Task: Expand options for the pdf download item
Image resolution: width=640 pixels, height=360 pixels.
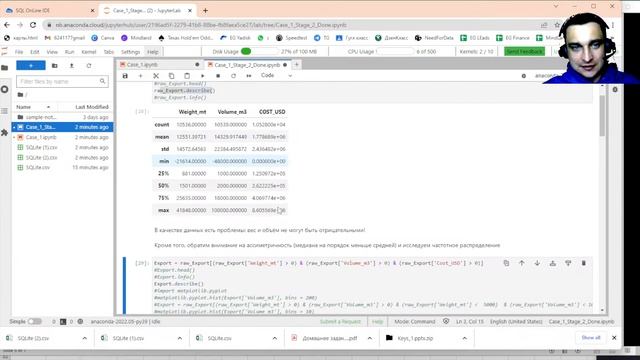Action: [x=370, y=338]
